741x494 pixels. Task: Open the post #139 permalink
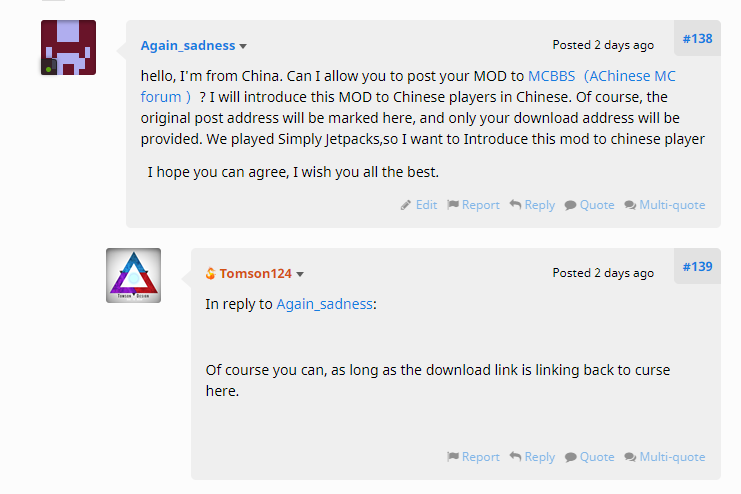pos(697,267)
